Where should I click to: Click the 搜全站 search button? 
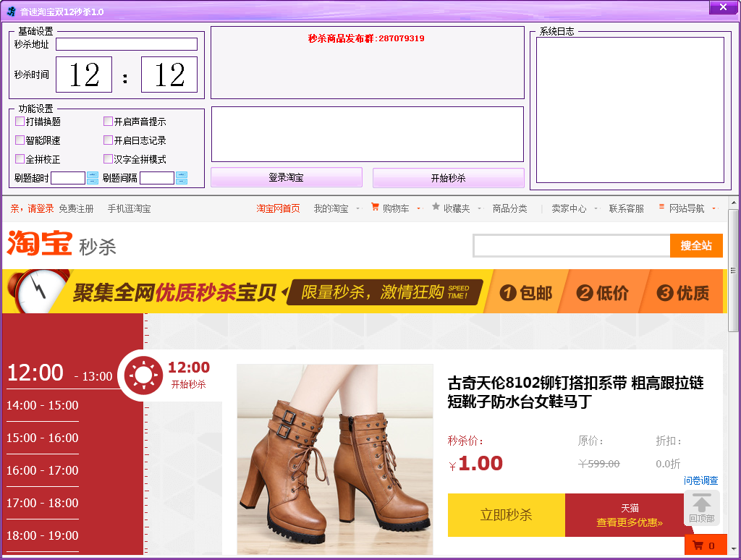pos(696,246)
